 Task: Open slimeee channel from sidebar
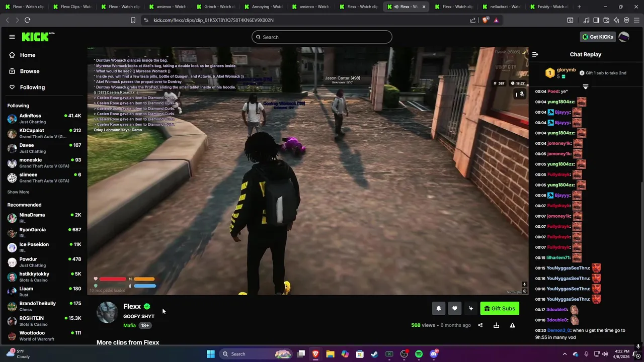pos(44,177)
